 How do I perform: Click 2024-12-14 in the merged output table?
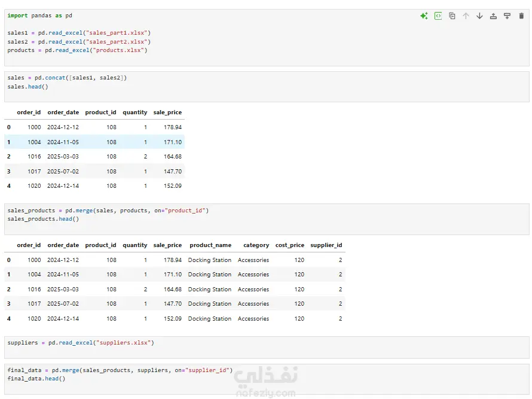coord(63,318)
